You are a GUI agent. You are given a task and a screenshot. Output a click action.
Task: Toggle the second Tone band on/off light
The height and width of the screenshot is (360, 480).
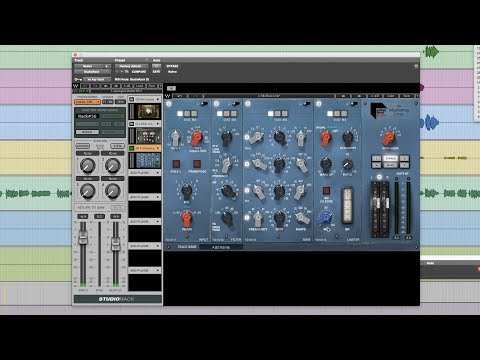tap(247, 164)
